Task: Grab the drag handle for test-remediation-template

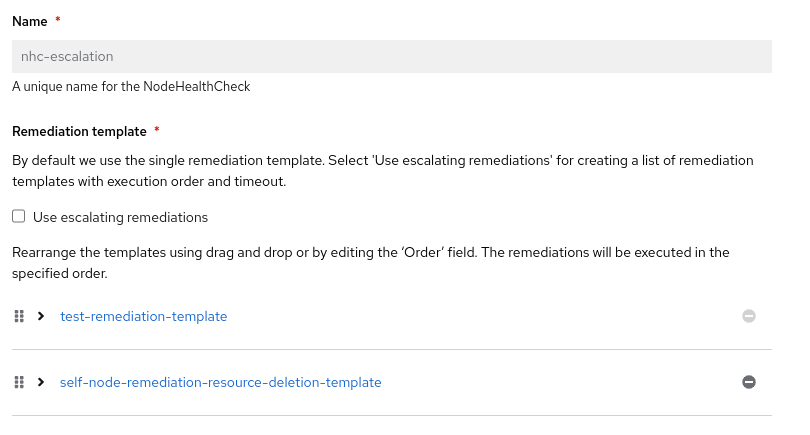Action: point(19,316)
